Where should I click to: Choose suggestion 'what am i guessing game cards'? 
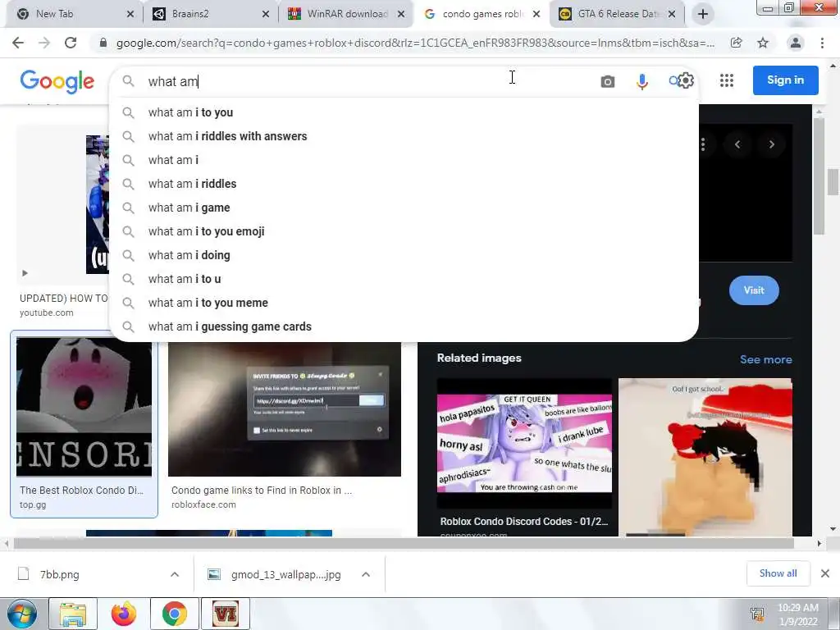pyautogui.click(x=404, y=326)
